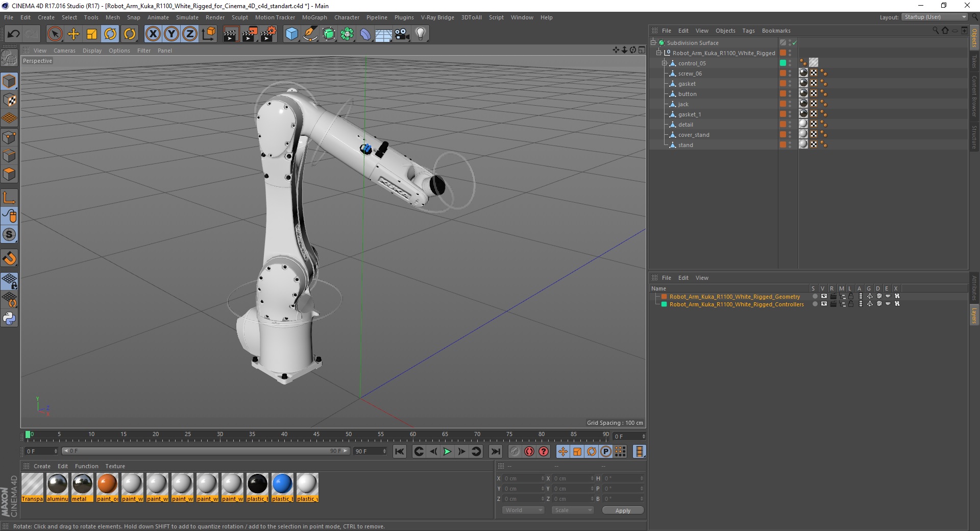This screenshot has width=980, height=531.
Task: Collapse the Subdivision Surface tree item
Action: (653, 43)
